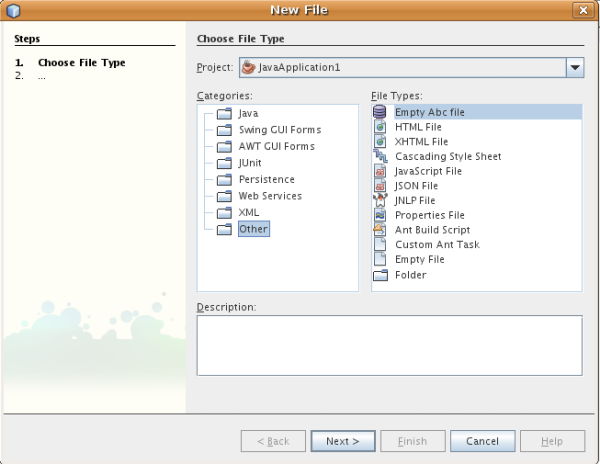Click the AWT GUI Forms folder icon
This screenshot has height=464, width=600.
tap(224, 147)
